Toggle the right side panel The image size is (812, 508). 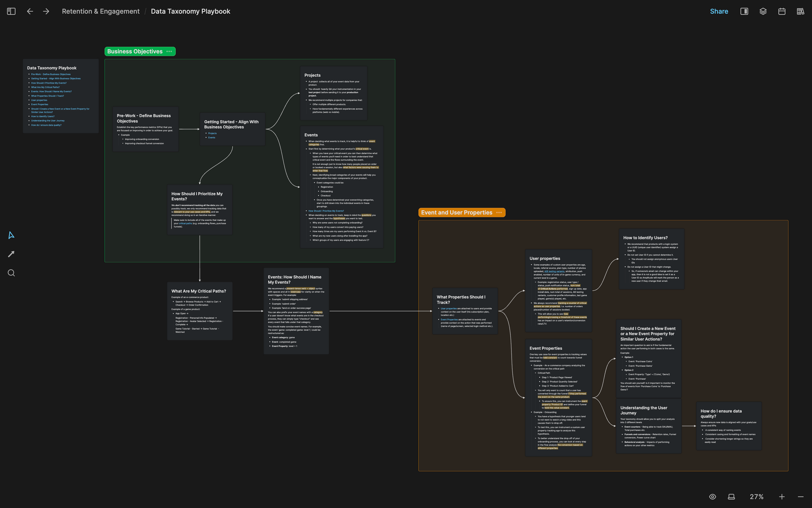click(x=744, y=11)
